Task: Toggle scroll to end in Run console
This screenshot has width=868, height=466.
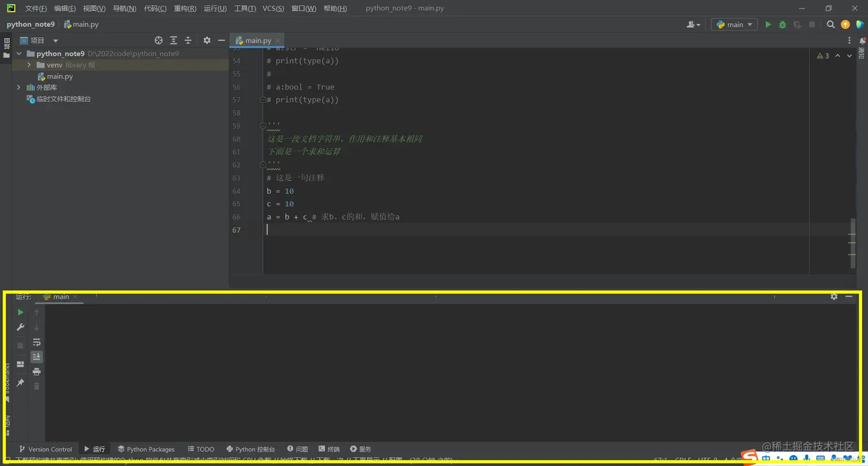Action: point(37,357)
